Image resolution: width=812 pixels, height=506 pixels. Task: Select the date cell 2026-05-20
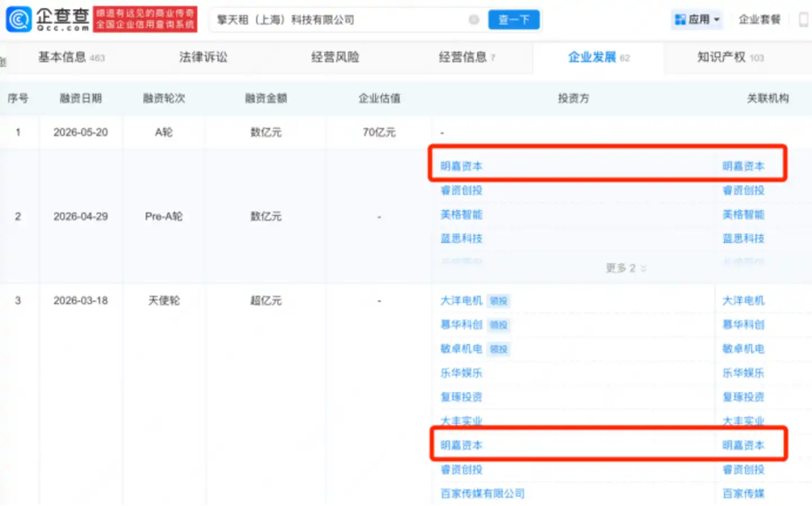pyautogui.click(x=81, y=132)
